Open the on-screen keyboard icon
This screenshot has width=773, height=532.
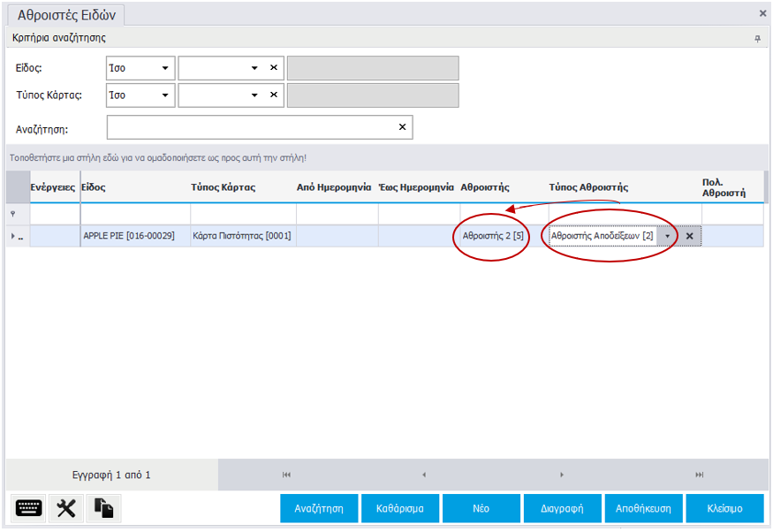click(29, 508)
